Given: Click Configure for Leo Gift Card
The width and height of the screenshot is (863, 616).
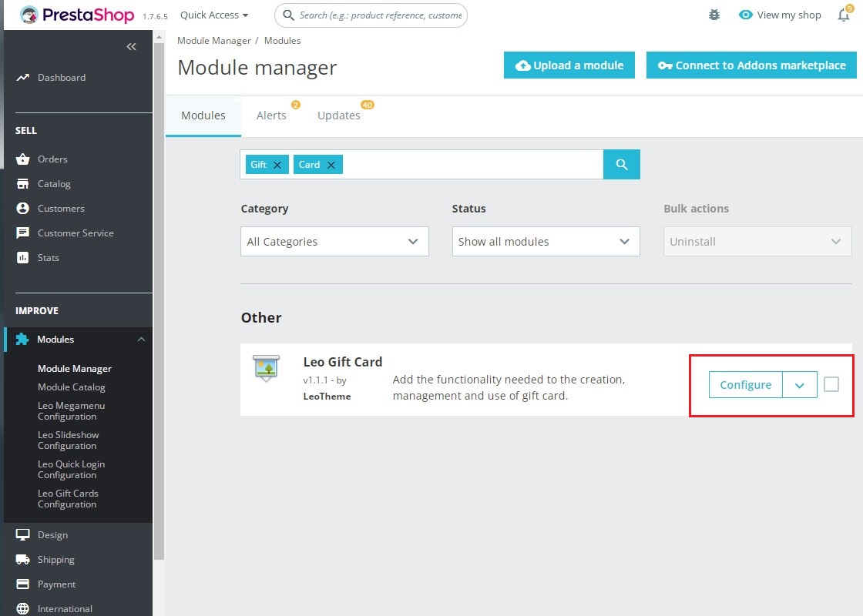Looking at the screenshot, I should (745, 385).
